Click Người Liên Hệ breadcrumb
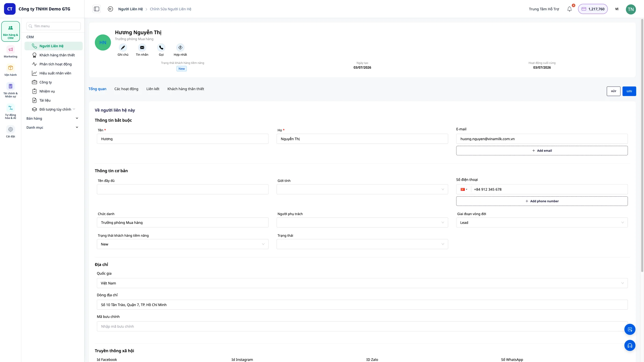 (x=130, y=9)
